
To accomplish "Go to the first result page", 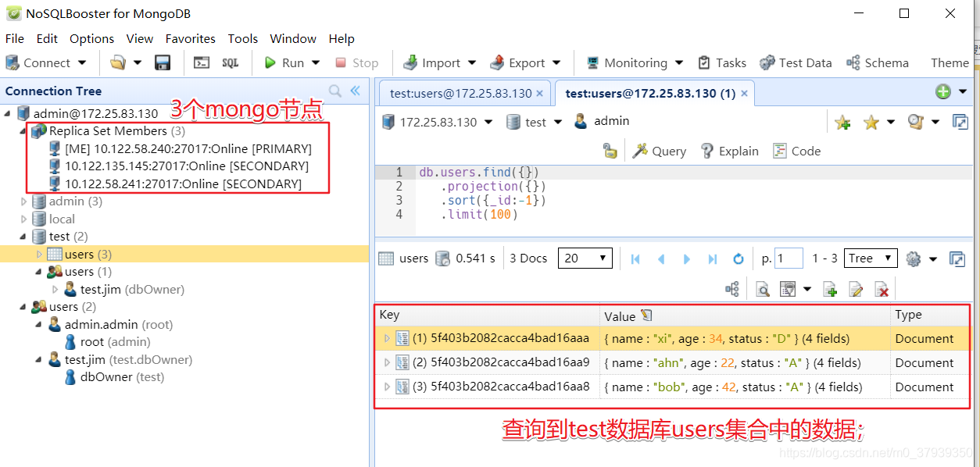I will click(635, 258).
